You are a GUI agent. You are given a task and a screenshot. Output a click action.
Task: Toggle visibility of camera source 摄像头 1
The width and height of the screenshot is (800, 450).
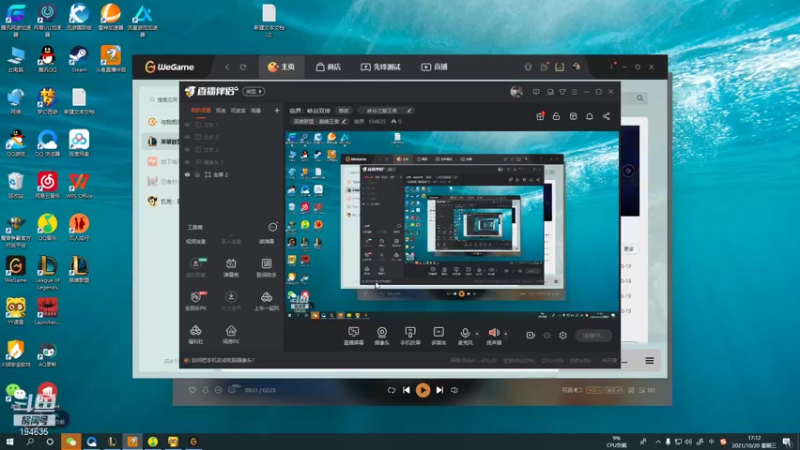click(187, 162)
